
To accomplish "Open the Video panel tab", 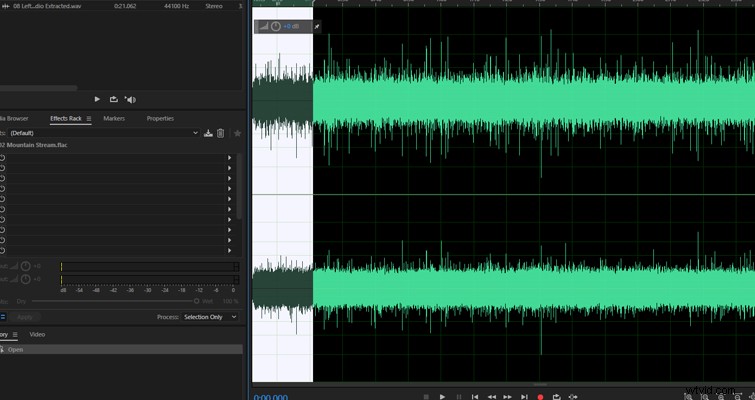I will point(37,334).
